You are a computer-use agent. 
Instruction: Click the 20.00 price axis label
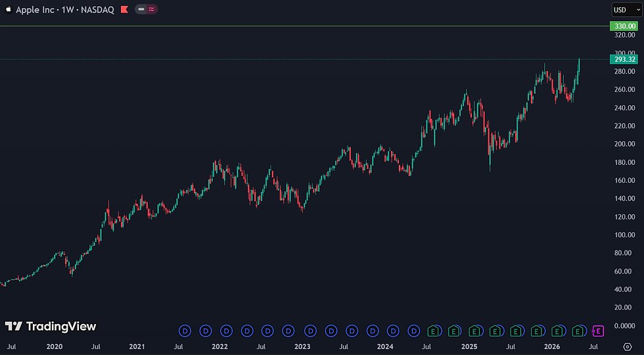pyautogui.click(x=624, y=308)
